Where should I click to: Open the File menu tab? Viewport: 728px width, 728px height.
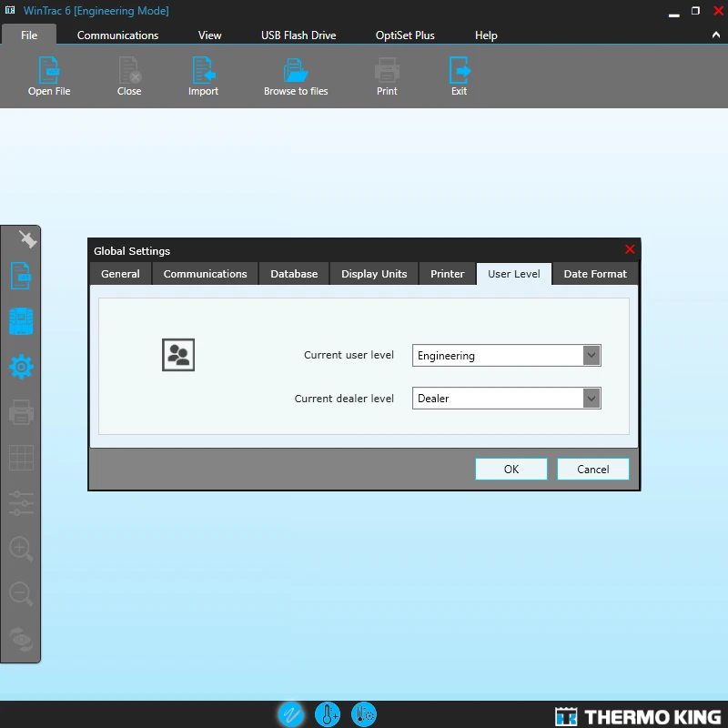tap(29, 35)
